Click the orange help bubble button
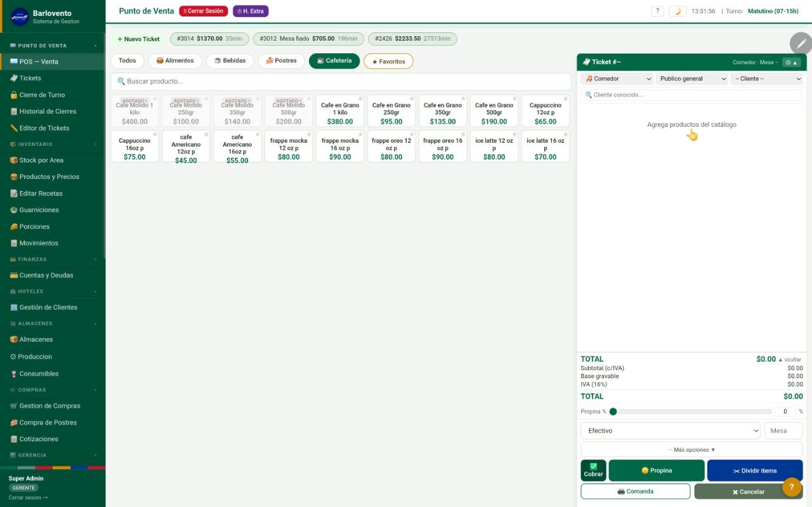 (792, 487)
